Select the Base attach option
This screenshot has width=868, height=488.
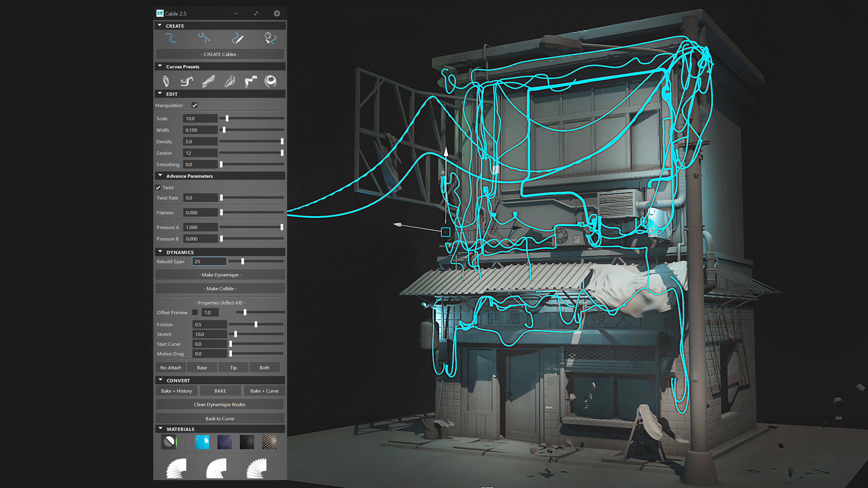point(202,367)
